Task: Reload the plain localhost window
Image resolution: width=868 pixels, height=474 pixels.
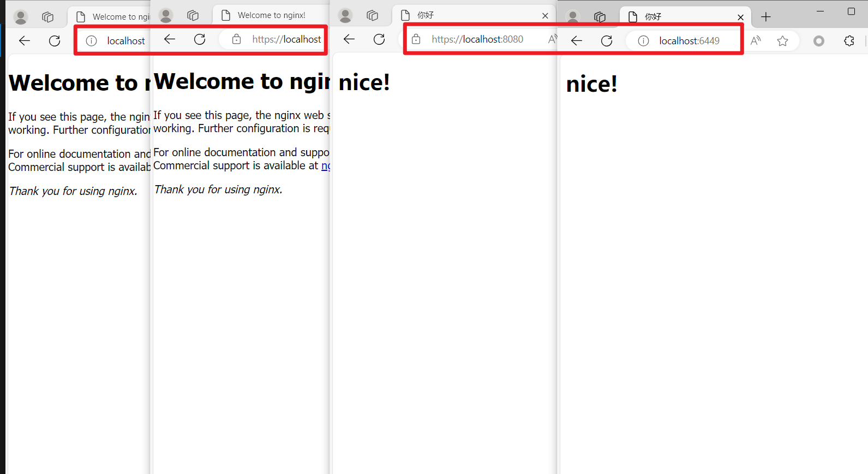Action: (55, 40)
